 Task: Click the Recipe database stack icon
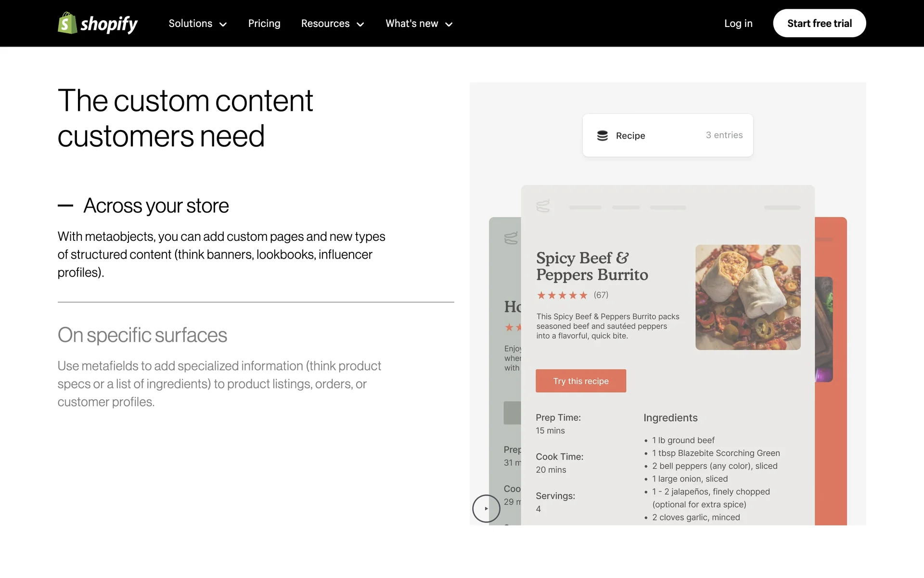point(602,136)
